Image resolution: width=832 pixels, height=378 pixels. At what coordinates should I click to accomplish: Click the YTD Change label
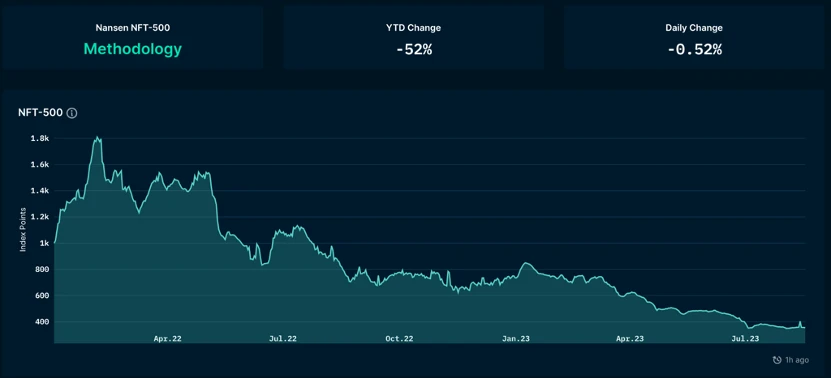pyautogui.click(x=413, y=28)
